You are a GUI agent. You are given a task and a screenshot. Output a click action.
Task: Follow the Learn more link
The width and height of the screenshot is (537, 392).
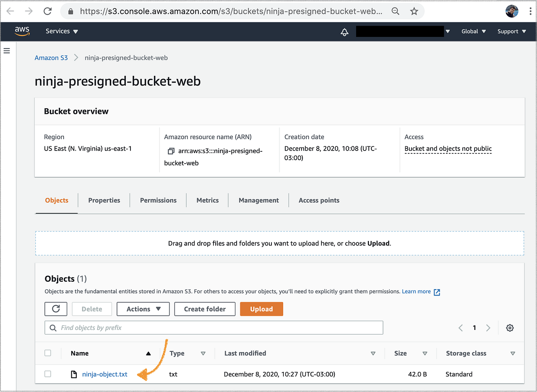pyautogui.click(x=417, y=291)
